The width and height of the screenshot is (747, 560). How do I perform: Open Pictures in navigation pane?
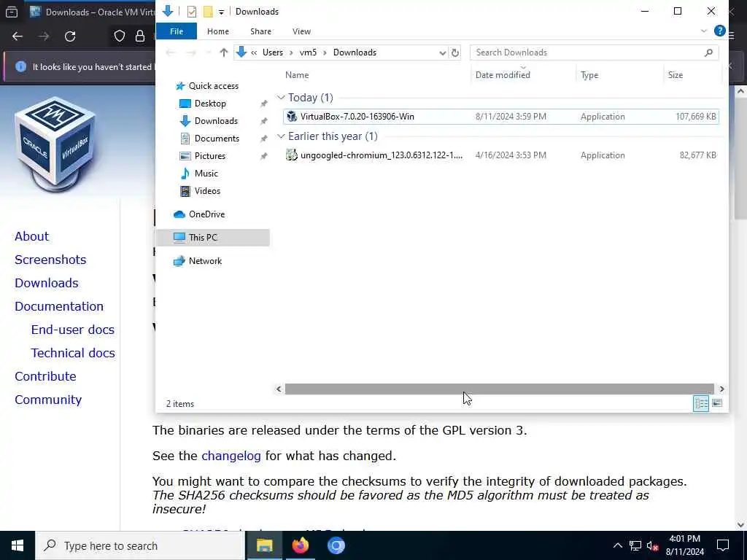pos(209,156)
